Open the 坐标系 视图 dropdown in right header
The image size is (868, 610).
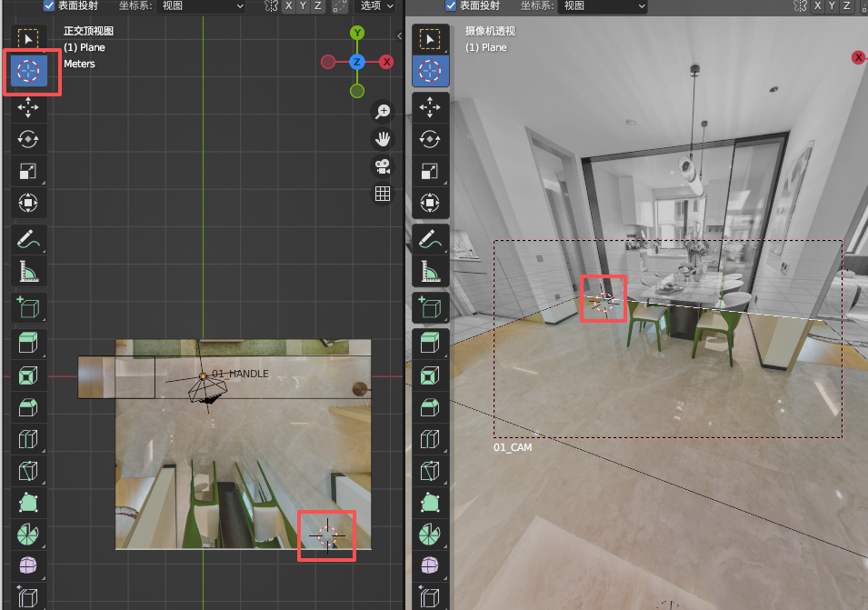pos(603,5)
